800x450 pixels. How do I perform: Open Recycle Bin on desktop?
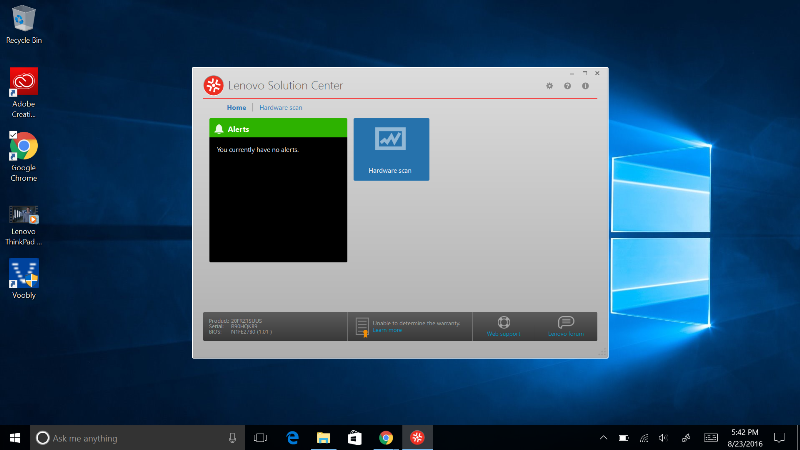pos(23,24)
